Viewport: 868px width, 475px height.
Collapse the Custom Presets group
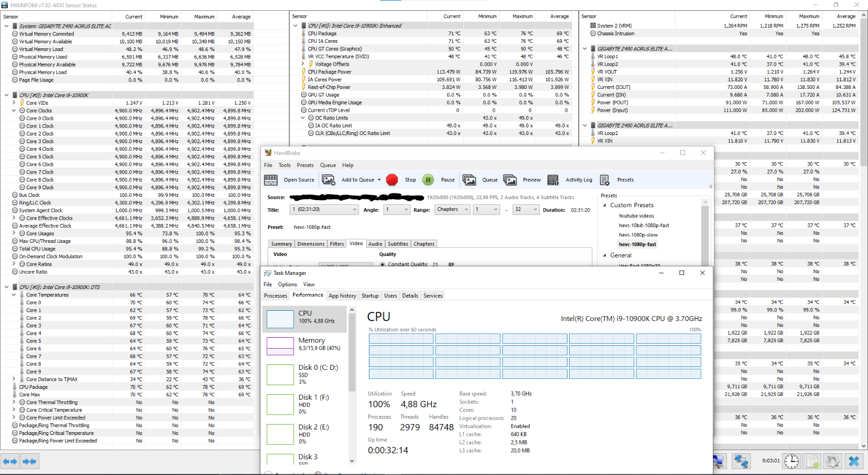pos(604,206)
